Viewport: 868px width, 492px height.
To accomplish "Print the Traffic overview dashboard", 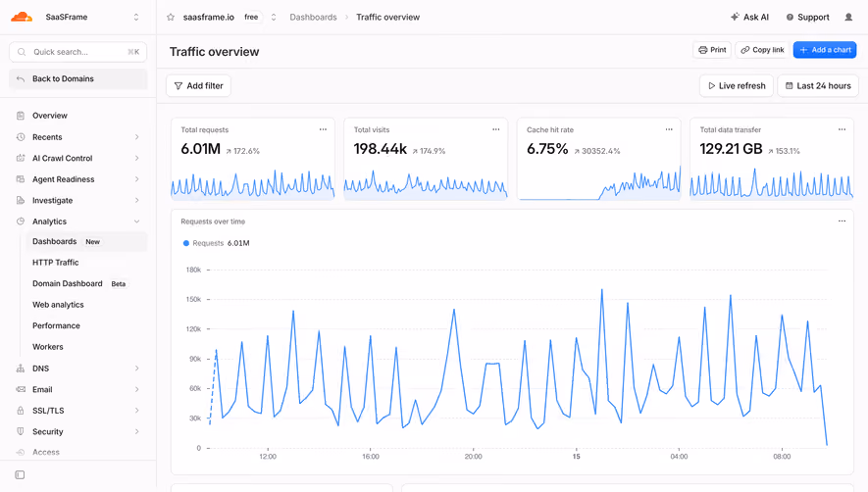I will pos(712,50).
